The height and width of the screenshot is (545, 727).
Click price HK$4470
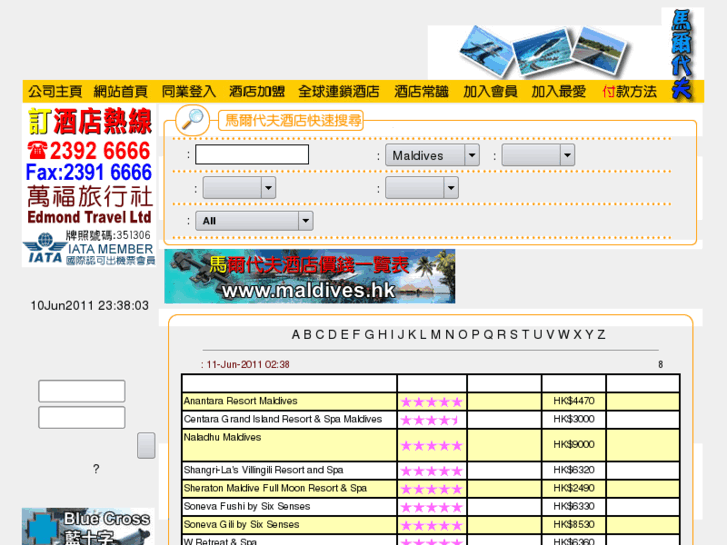tap(574, 401)
